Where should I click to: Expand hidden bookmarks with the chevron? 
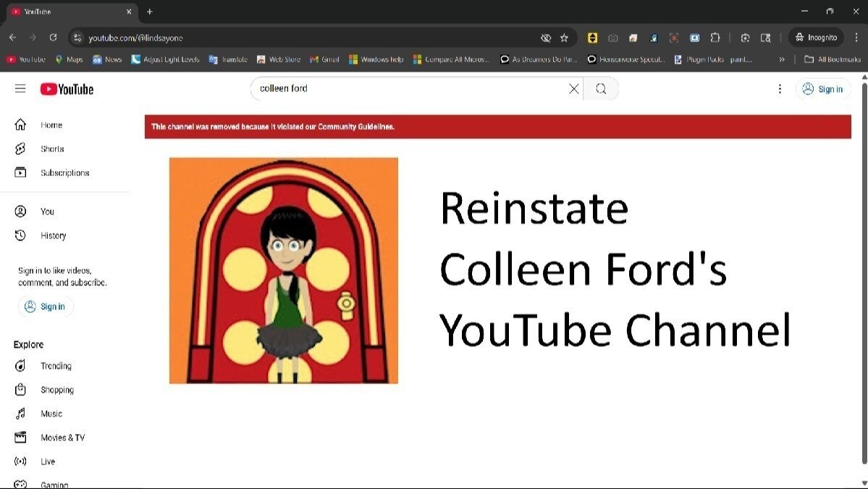click(x=781, y=59)
